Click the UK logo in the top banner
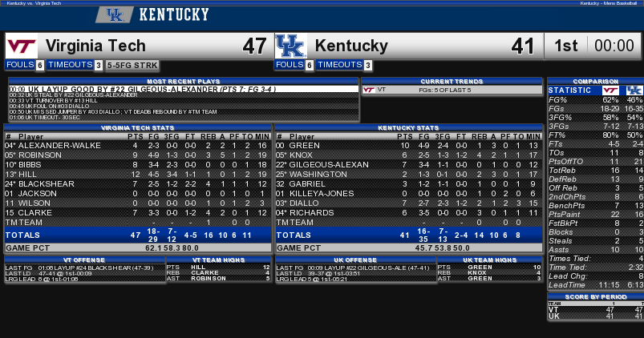Viewport: 644px width, 338px height. tap(115, 14)
